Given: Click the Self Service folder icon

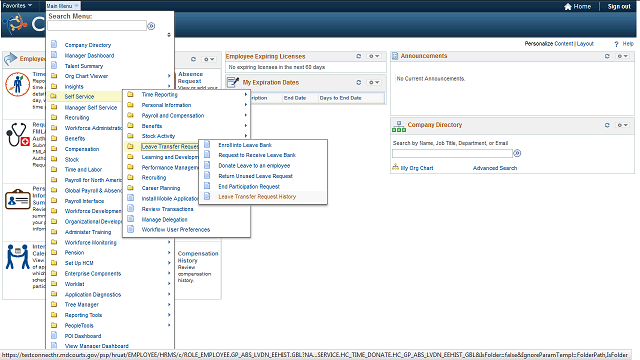Looking at the screenshot, I should pyautogui.click(x=53, y=96).
